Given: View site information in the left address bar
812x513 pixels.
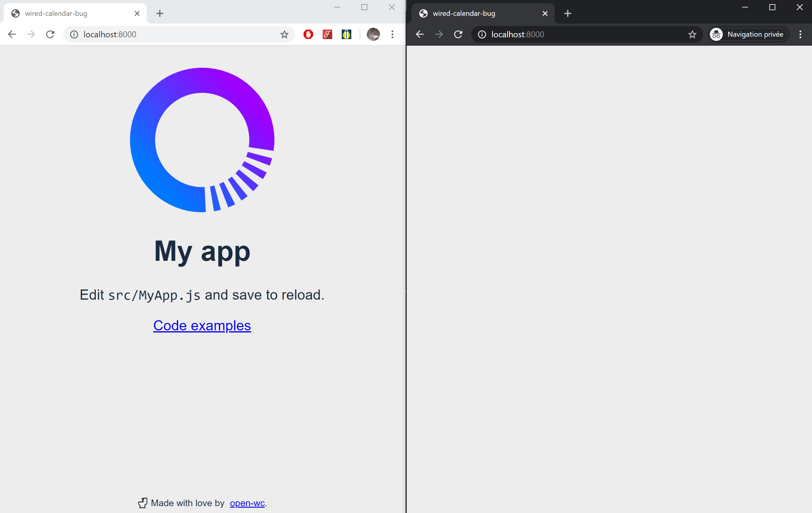Looking at the screenshot, I should tap(74, 34).
